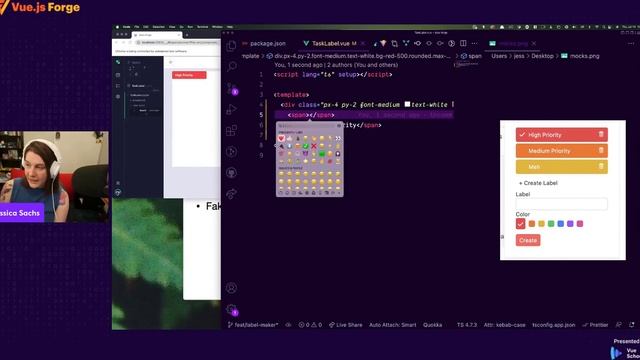
Task: Select the green color swatch
Action: (551, 224)
